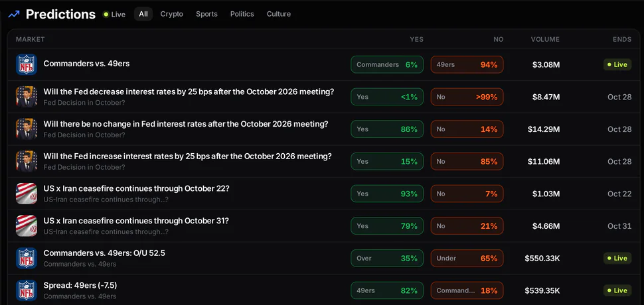Click the $4.66M volume value

(x=546, y=226)
